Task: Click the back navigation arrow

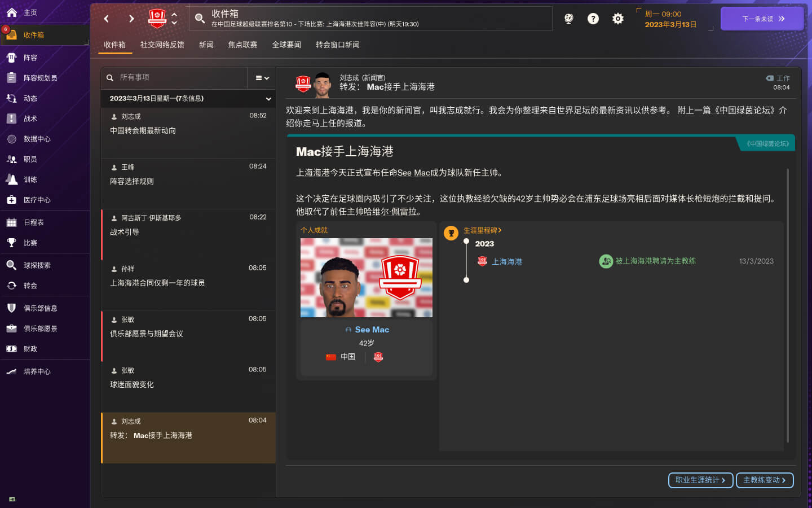Action: (107, 19)
